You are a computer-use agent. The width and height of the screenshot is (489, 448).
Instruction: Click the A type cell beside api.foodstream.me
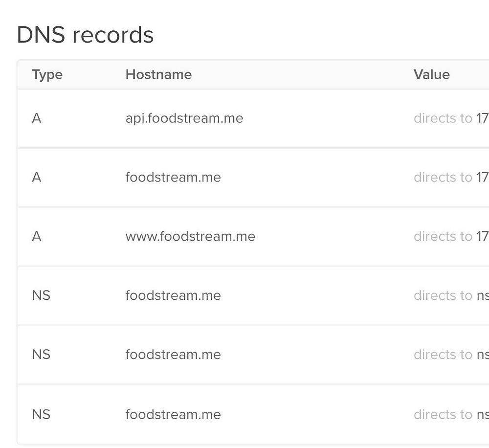[36, 118]
